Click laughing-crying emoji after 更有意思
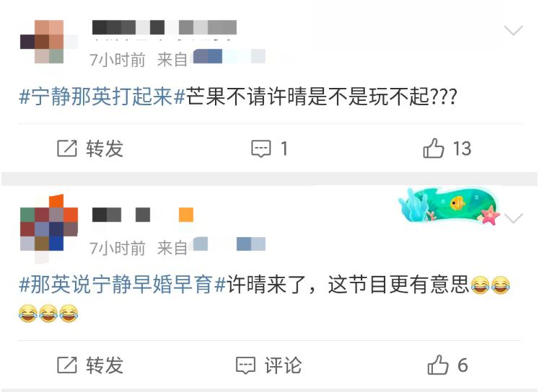Image resolution: width=544 pixels, height=392 pixels. point(480,285)
